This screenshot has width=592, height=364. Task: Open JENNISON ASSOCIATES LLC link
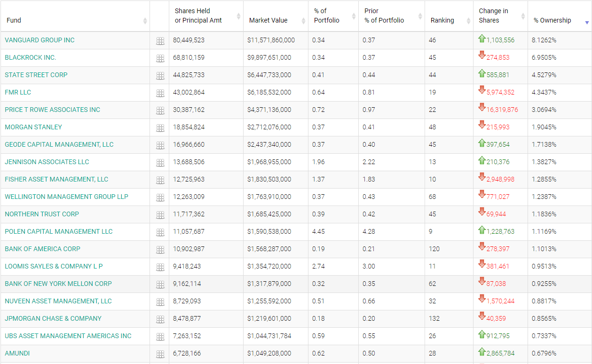tap(47, 162)
